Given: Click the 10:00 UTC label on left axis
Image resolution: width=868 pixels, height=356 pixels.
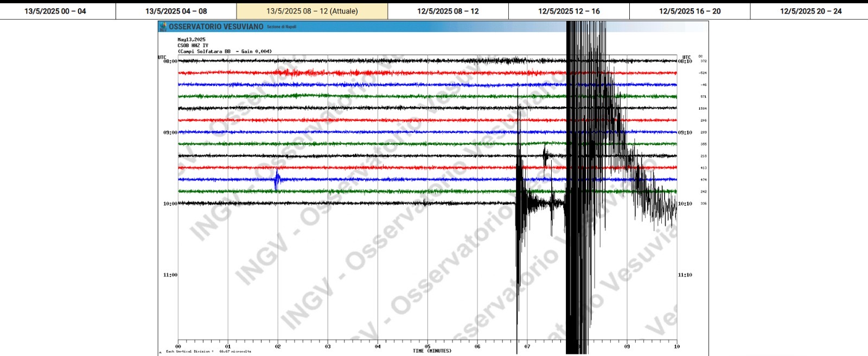Looking at the screenshot, I should [170, 204].
